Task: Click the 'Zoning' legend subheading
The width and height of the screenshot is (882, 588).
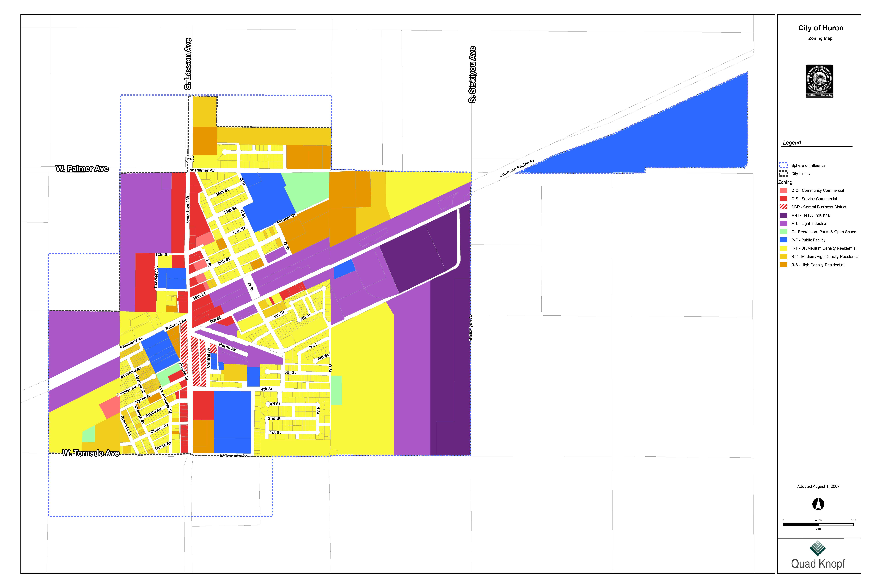Action: click(785, 182)
